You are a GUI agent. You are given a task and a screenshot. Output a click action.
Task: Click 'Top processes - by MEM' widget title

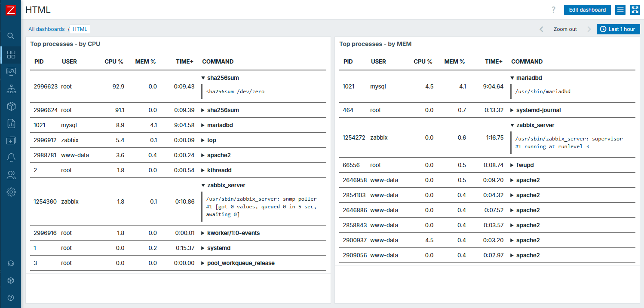(x=375, y=44)
